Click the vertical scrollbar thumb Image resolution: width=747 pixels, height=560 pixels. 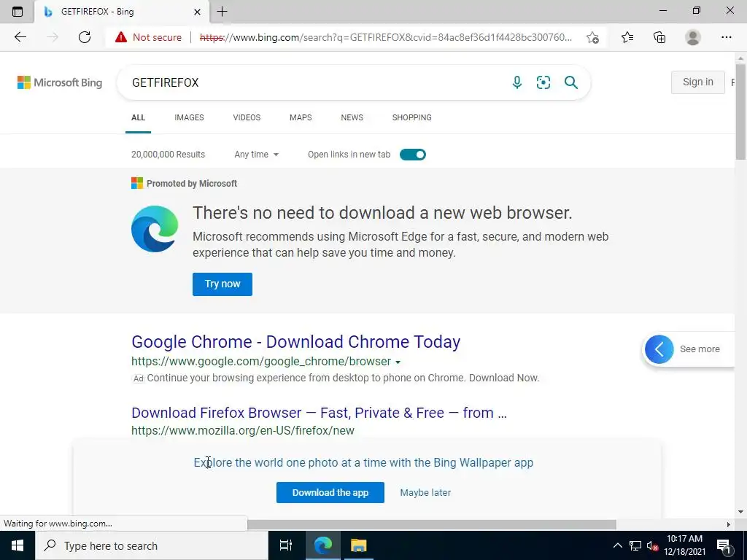point(740,112)
